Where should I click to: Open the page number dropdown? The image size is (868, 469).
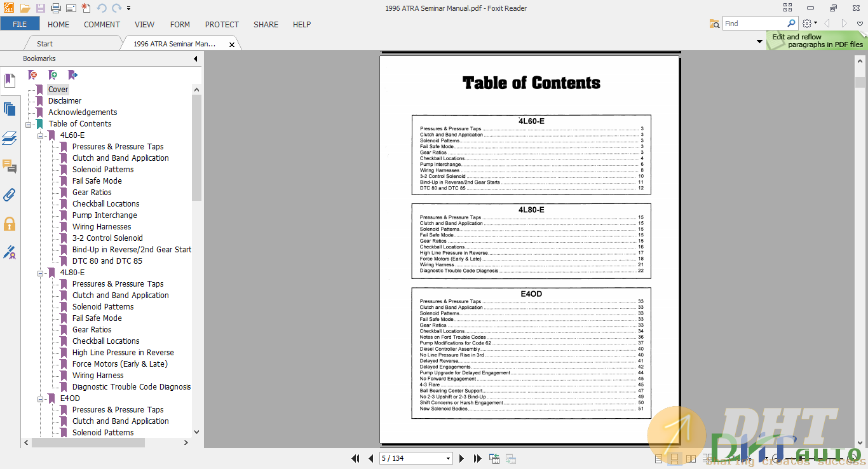click(x=449, y=459)
